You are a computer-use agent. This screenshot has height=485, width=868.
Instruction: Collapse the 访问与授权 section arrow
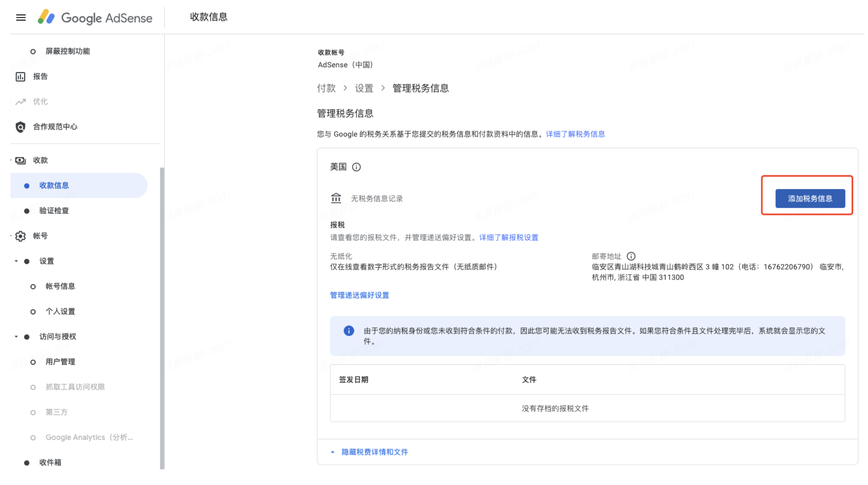coord(16,337)
